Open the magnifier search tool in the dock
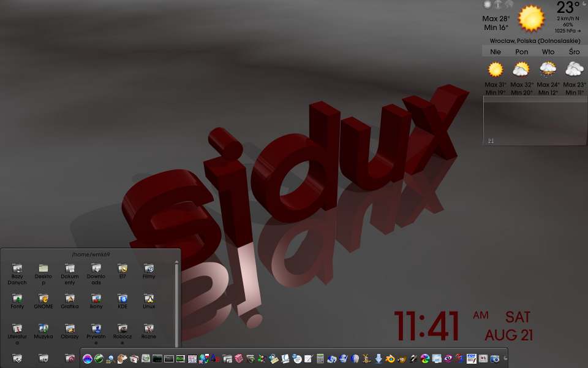Screen dimensions: 588x368 tap(111, 359)
